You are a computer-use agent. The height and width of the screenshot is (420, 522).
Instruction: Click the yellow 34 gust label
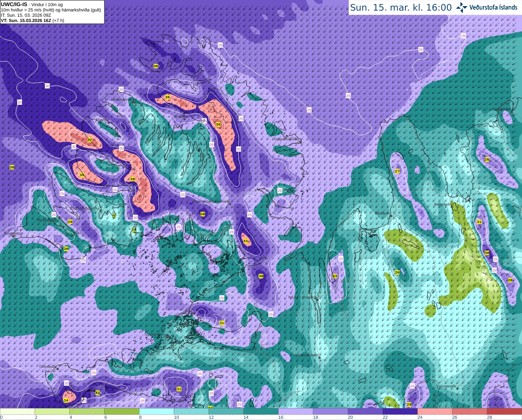point(66,400)
